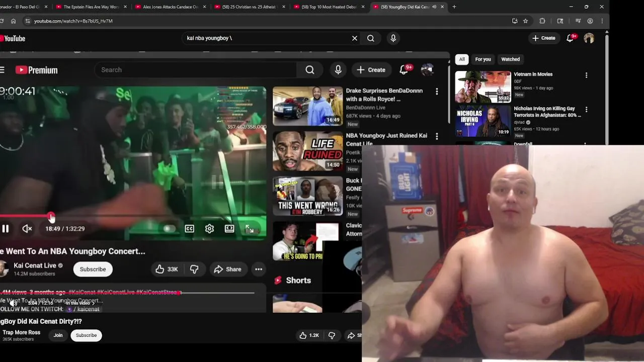Start voice search from the top YouTube bar microphone
This screenshot has width=644, height=362.
pos(393,38)
